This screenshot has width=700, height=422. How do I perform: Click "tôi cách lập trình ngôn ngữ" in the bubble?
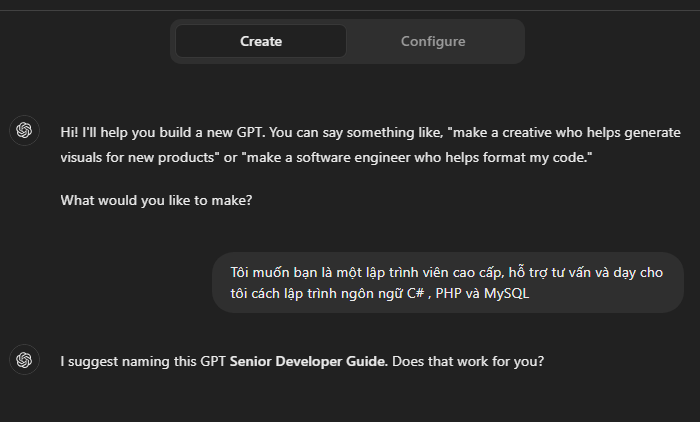(x=317, y=293)
